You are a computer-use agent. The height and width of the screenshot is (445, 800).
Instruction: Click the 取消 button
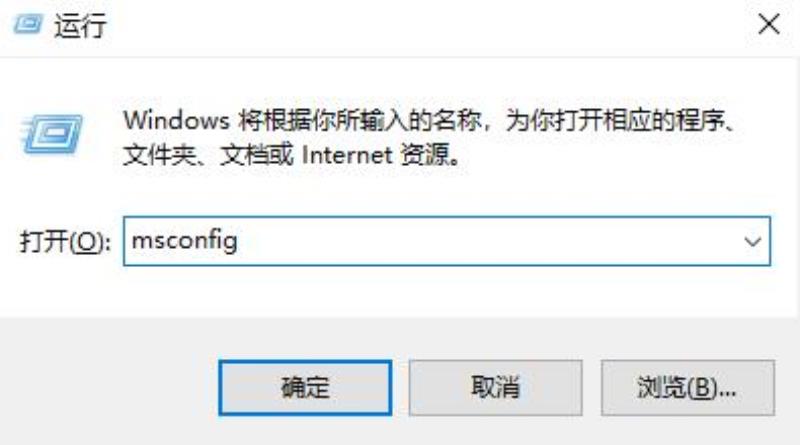(495, 388)
